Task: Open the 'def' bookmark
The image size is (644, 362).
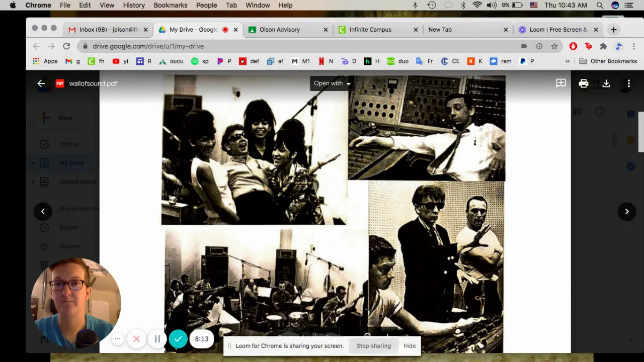Action: coord(249,61)
